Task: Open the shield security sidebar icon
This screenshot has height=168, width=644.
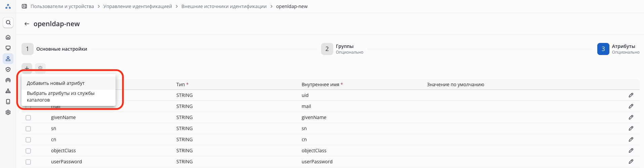Action: click(8, 69)
